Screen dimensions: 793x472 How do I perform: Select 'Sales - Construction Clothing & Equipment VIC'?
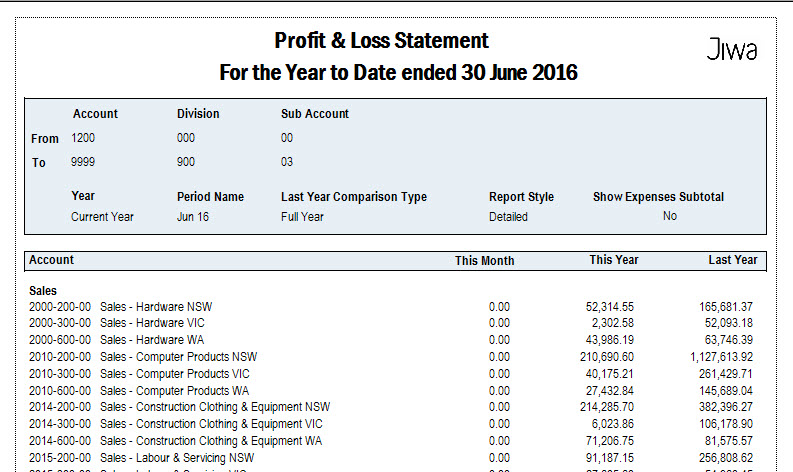391,424
